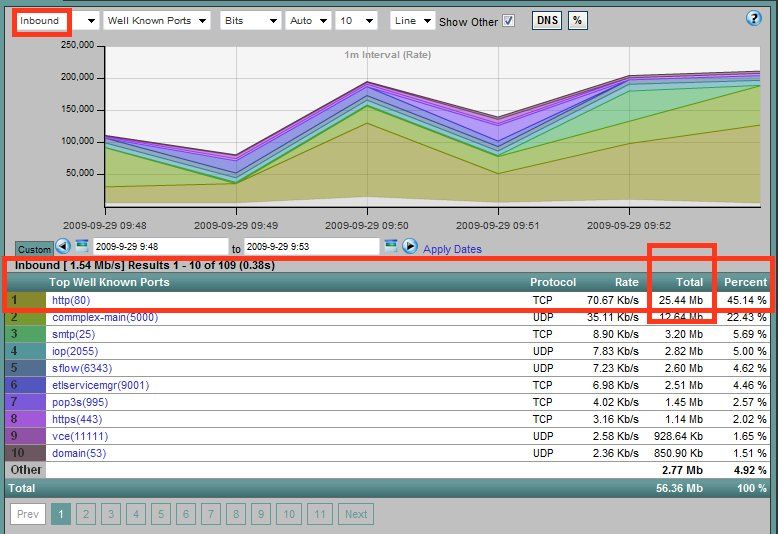Toggle the percent display button
Image resolution: width=778 pixels, height=534 pixels.
pos(578,20)
